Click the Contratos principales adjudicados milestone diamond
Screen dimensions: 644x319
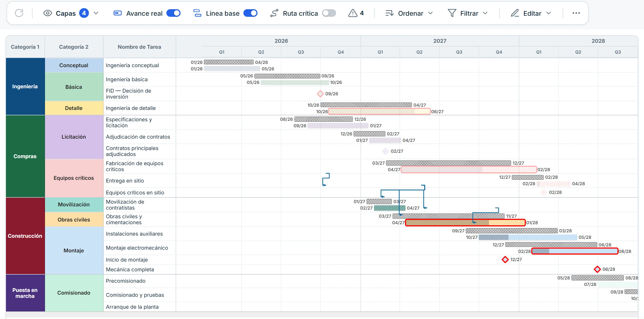pyautogui.click(x=385, y=151)
